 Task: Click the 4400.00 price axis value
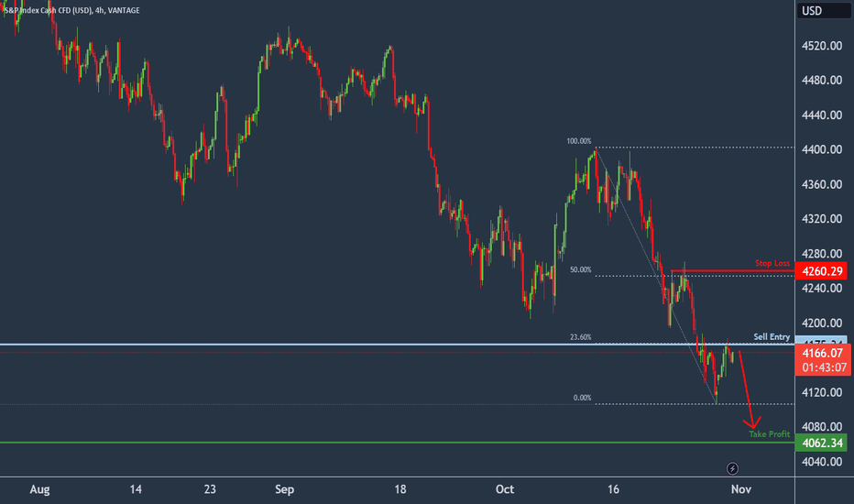(x=822, y=149)
